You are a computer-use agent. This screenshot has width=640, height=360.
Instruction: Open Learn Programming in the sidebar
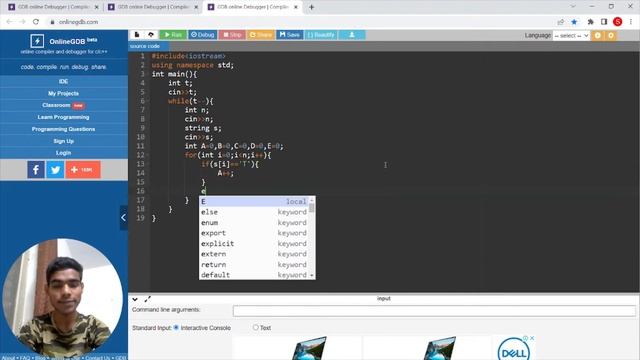click(63, 117)
